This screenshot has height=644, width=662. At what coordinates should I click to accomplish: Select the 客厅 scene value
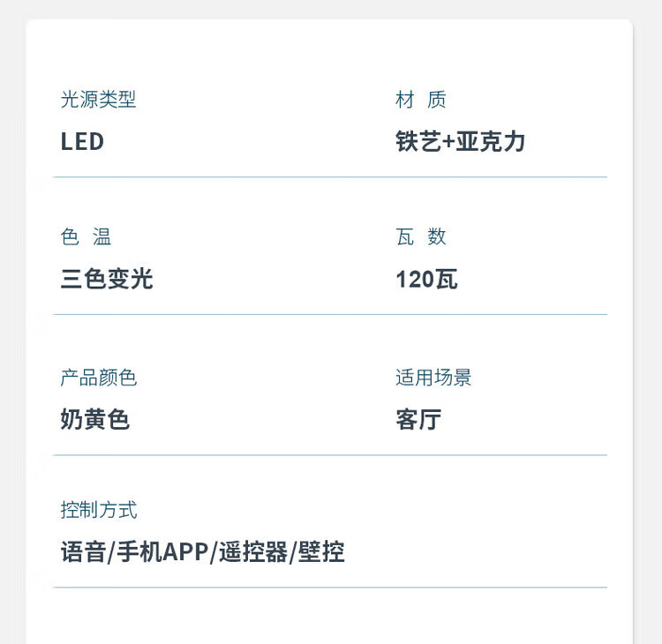point(418,420)
